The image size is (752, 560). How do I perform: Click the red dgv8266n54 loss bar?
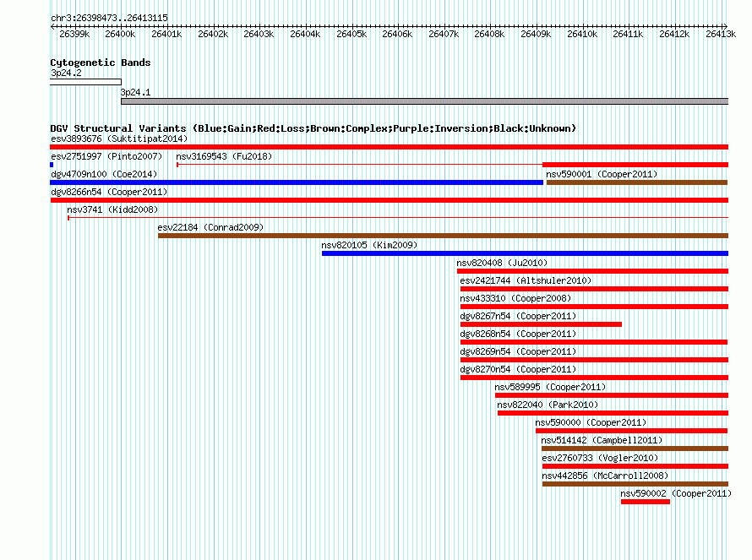coord(389,200)
